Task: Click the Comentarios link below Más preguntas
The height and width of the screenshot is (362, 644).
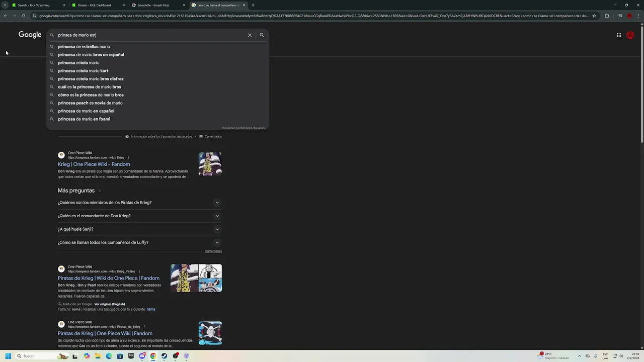Action: pos(213,251)
